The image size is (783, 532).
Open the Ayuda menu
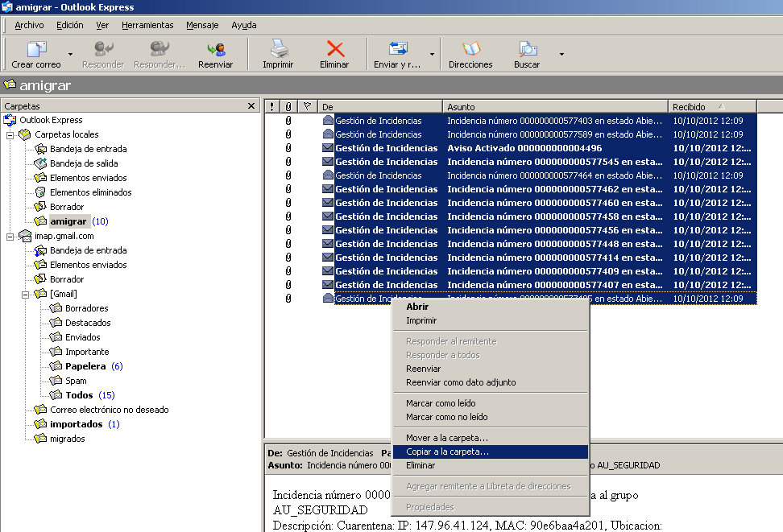pos(244,25)
